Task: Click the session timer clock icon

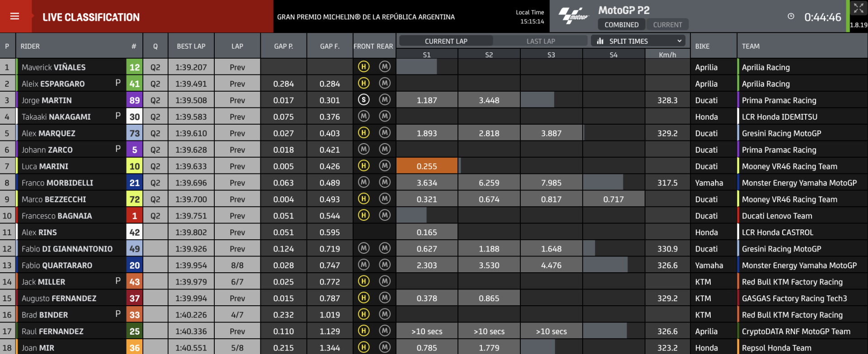Action: click(x=791, y=16)
